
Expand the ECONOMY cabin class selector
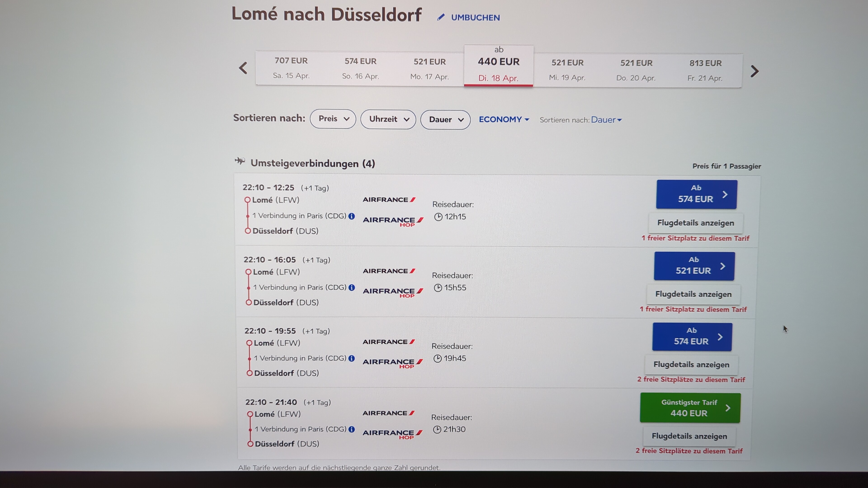pyautogui.click(x=504, y=120)
